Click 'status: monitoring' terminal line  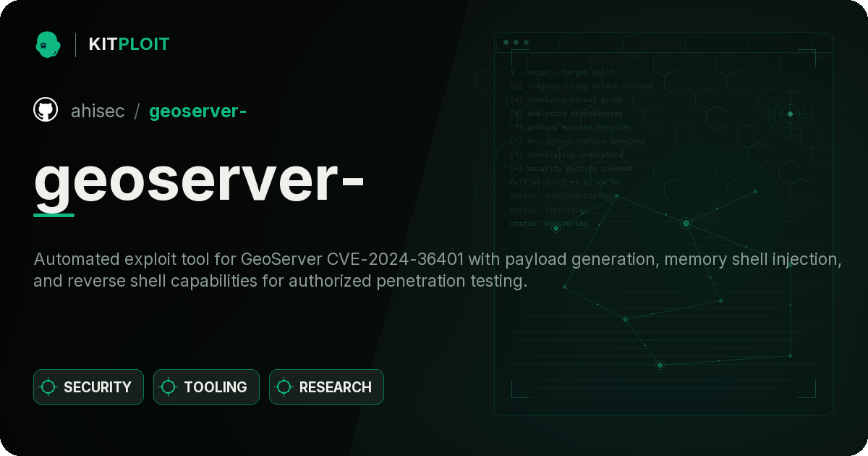click(549, 224)
